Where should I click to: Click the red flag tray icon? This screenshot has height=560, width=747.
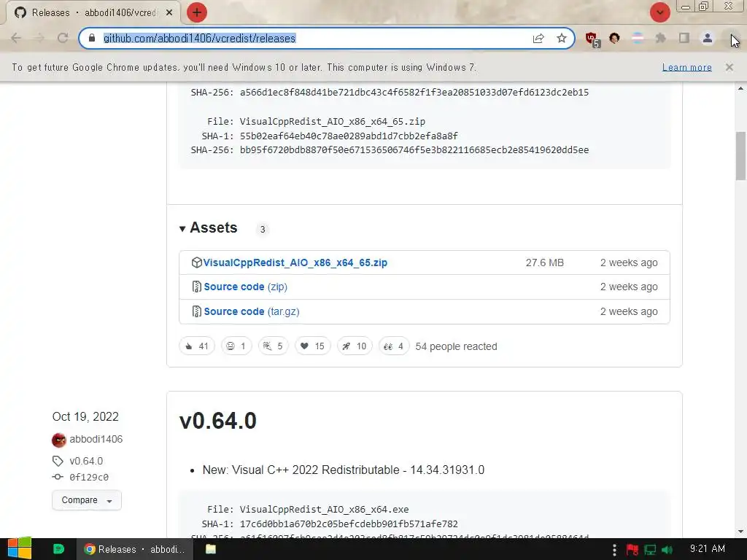(x=632, y=550)
